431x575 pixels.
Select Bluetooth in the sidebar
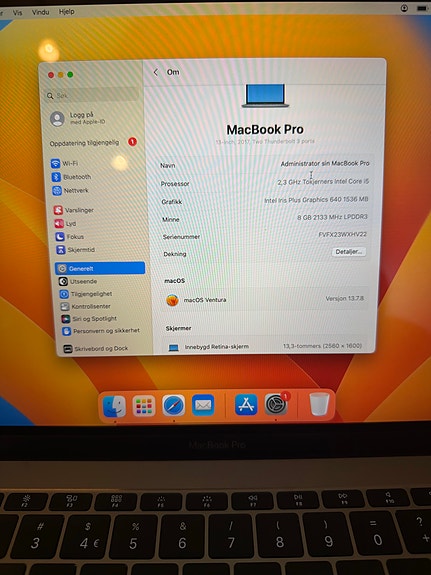(72, 177)
